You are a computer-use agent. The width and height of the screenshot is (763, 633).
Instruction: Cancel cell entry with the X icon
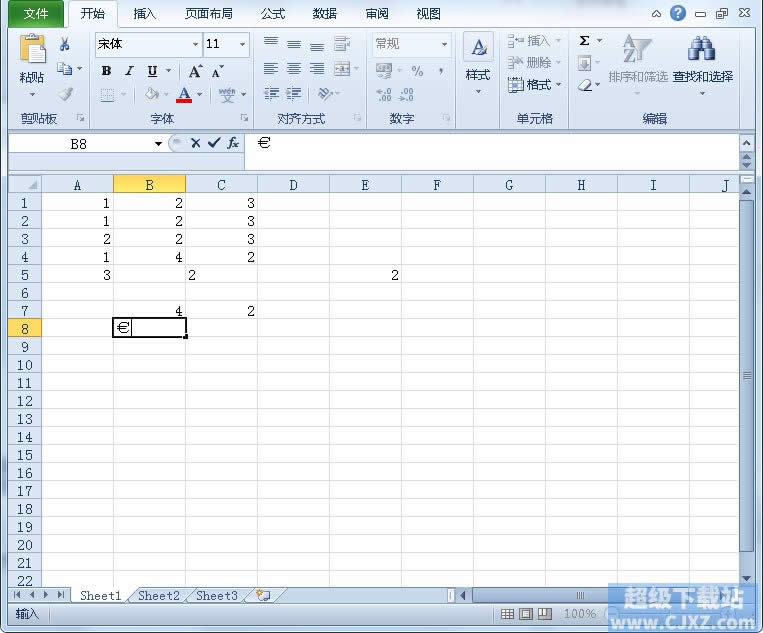pos(196,143)
